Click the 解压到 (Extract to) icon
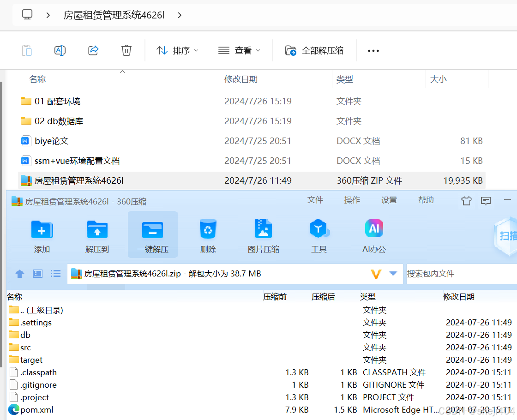This screenshot has width=517, height=420. (x=97, y=234)
